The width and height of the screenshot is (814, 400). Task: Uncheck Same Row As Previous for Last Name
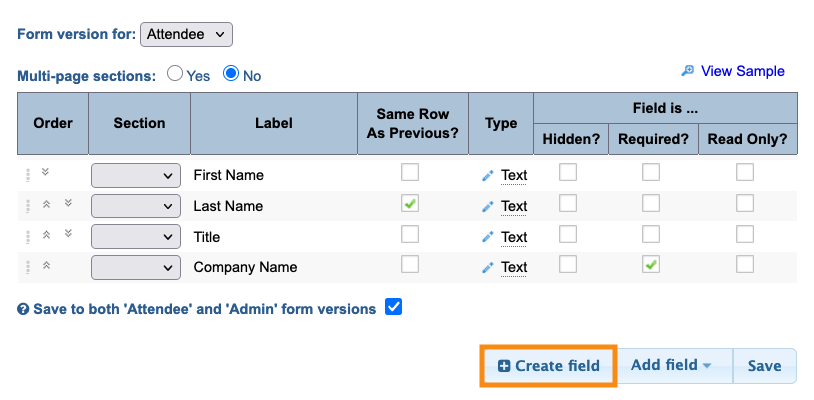(410, 203)
